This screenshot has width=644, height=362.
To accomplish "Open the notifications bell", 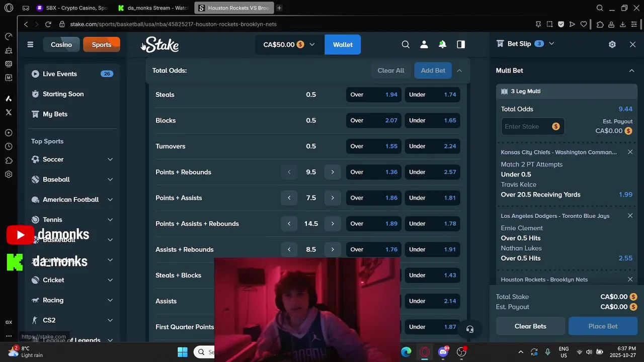I will 442,44.
